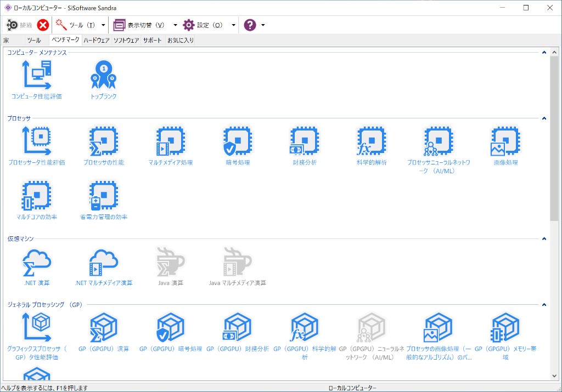Open the .NET 演算 benchmark

click(x=37, y=262)
